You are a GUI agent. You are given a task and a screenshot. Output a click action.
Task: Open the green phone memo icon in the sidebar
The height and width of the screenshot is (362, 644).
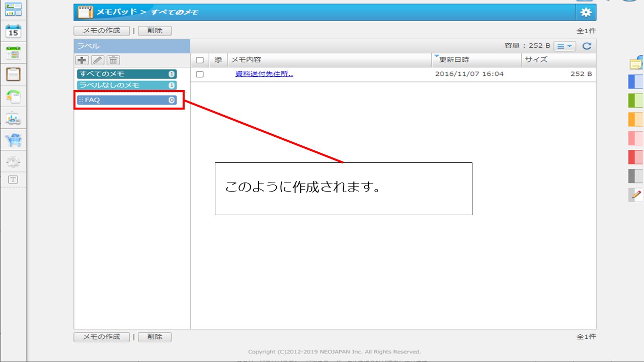click(x=13, y=97)
